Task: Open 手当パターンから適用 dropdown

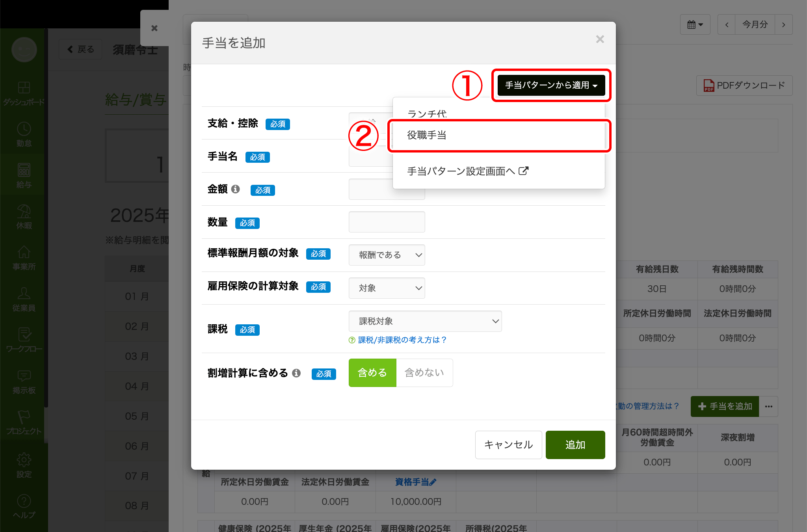Action: (551, 85)
